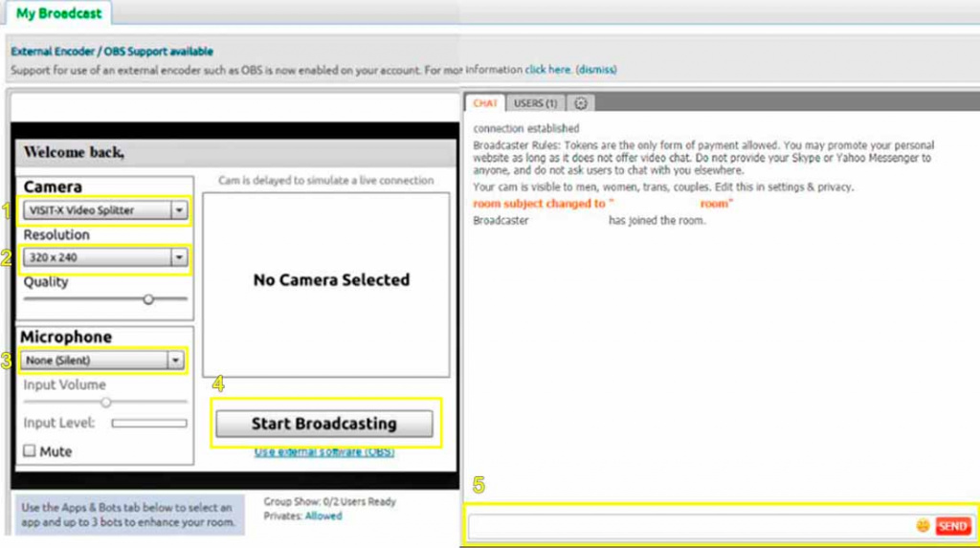This screenshot has width=980, height=548.
Task: Open the Use external software (OBS) link
Action: [323, 451]
